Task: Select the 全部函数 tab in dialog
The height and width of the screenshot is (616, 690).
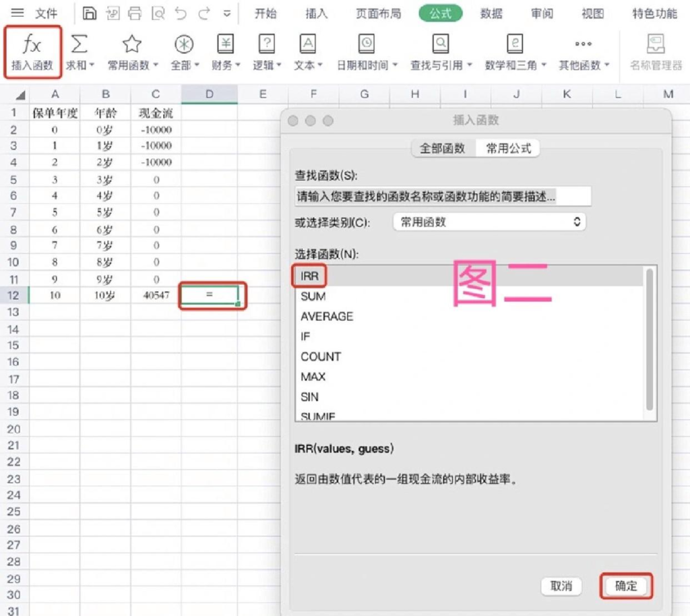Action: point(443,148)
